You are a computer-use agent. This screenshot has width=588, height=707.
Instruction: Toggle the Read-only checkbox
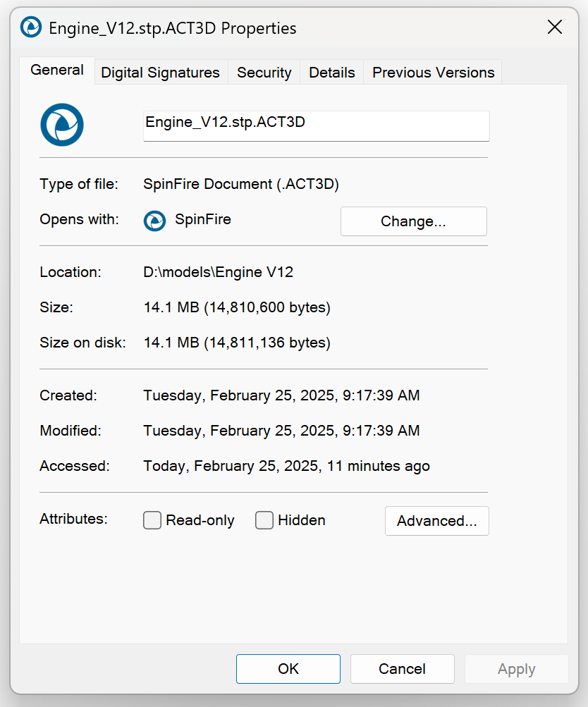click(152, 520)
